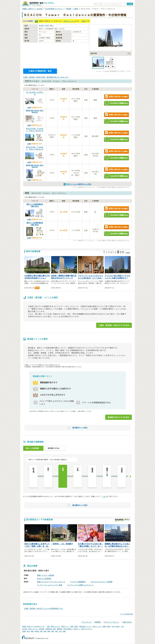Click SUUMOで詳細を見る for 8980万円 2LDK listing
This screenshot has width=155, height=644.
(x=116, y=121)
